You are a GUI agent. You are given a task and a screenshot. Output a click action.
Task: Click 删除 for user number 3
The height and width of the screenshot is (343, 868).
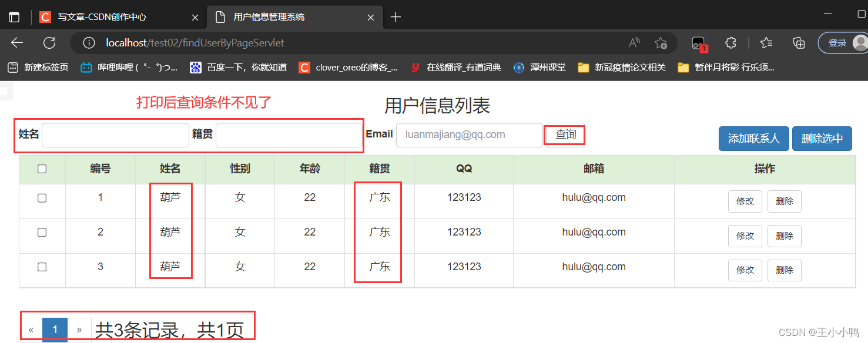click(785, 270)
